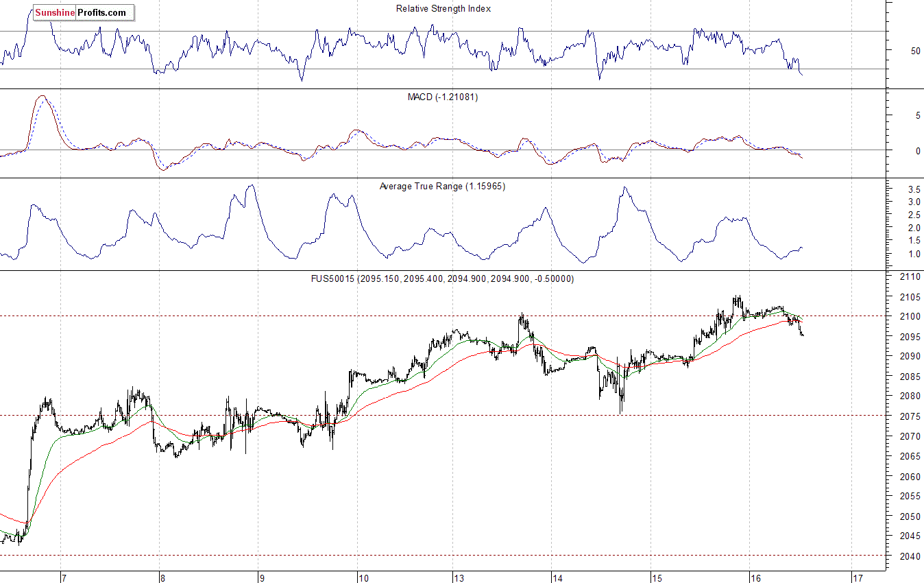The width and height of the screenshot is (924, 583).
Task: Click date label 15 on time axis
Action: pyautogui.click(x=657, y=578)
